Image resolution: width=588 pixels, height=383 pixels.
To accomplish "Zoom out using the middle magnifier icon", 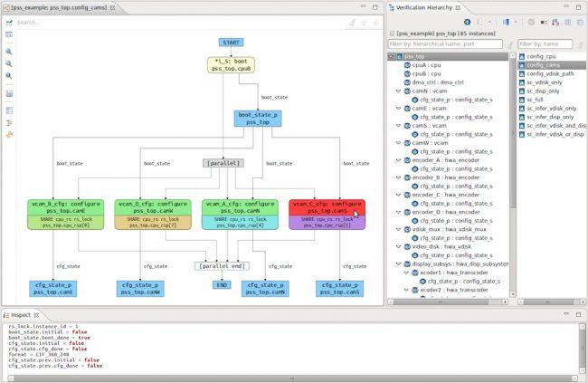I will pos(9,63).
